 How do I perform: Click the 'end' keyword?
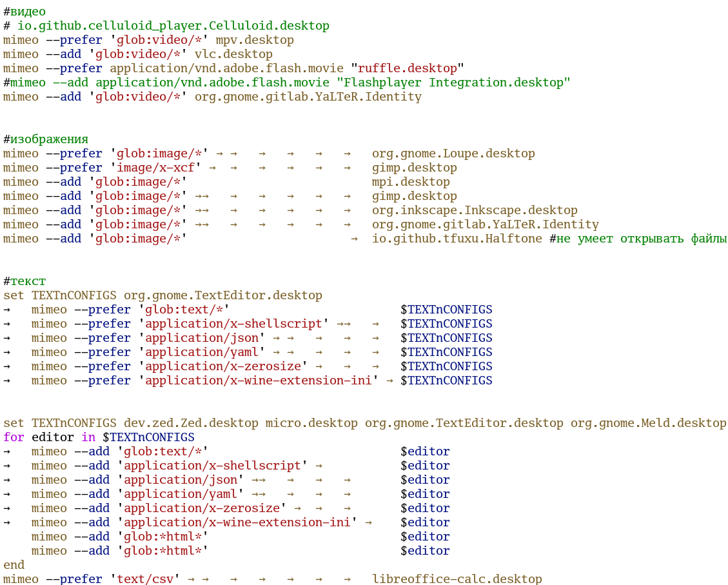click(14, 565)
